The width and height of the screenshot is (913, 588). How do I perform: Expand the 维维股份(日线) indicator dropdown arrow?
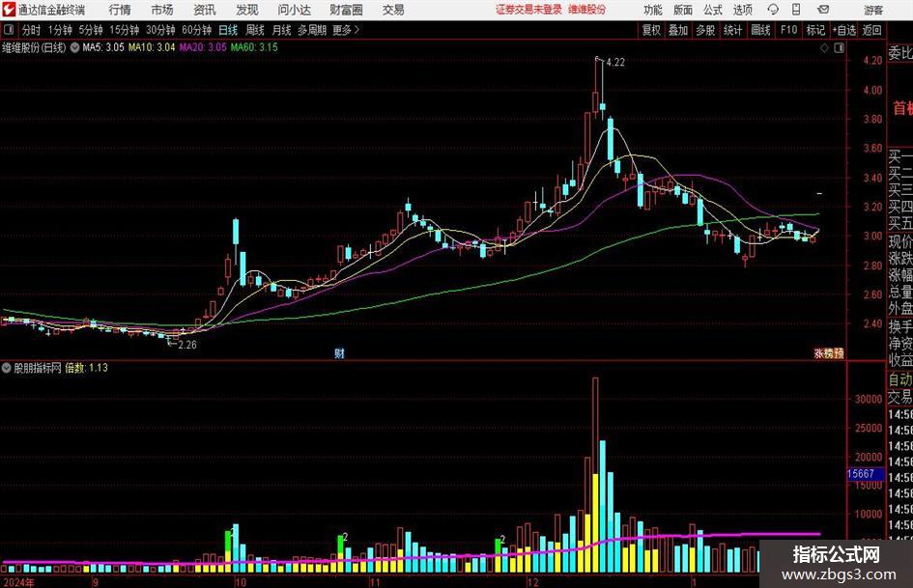coord(74,47)
